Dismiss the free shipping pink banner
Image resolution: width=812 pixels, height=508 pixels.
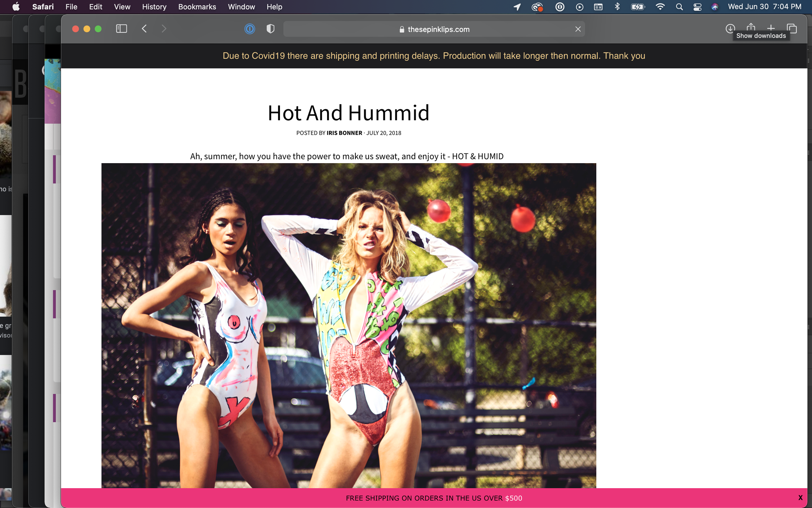click(x=800, y=498)
